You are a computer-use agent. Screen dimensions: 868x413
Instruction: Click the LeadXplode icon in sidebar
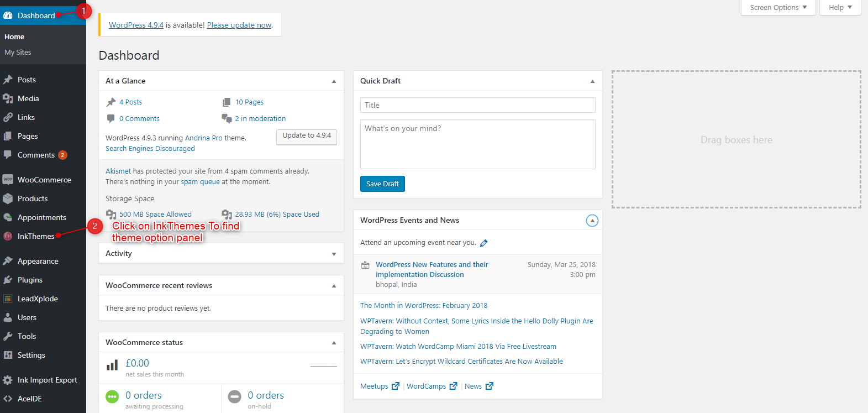(8, 299)
